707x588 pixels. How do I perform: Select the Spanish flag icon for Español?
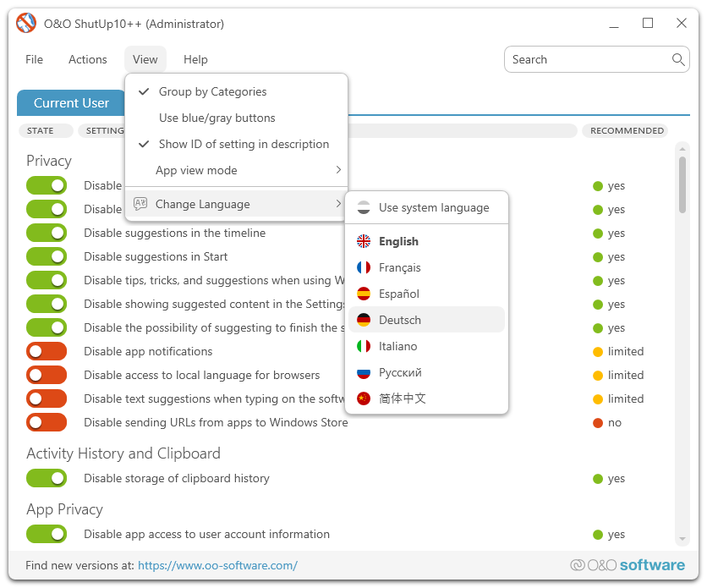pos(364,294)
